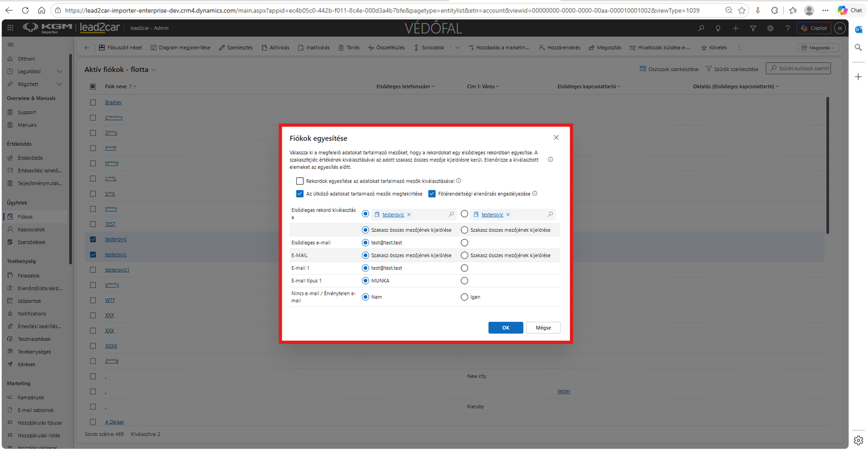This screenshot has width=868, height=449.
Task: Open the app launcher waffle icon
Action: click(x=10, y=28)
